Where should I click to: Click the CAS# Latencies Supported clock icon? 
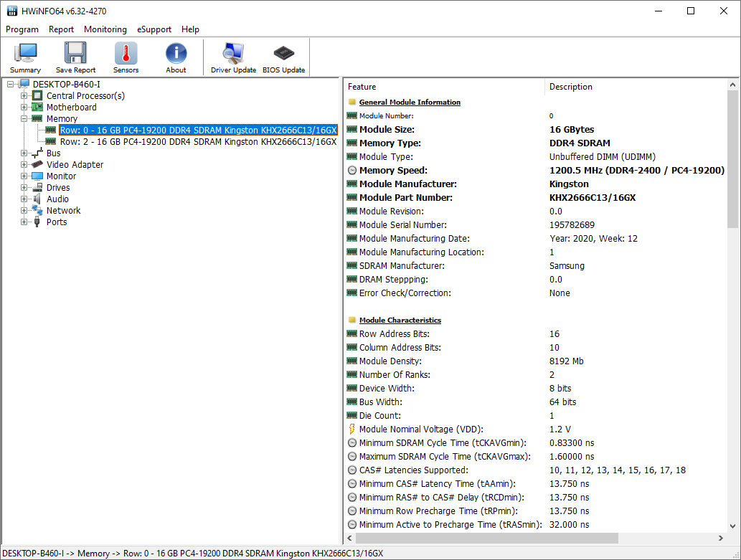tap(352, 470)
